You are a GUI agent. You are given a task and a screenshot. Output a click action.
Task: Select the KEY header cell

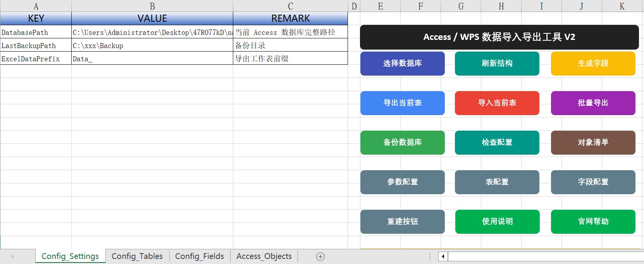coord(36,18)
